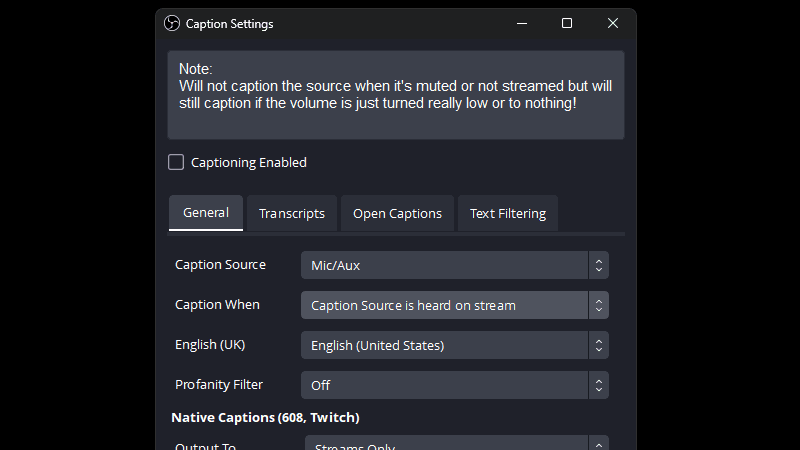Enable the Captioning Enabled checkbox

pos(176,162)
